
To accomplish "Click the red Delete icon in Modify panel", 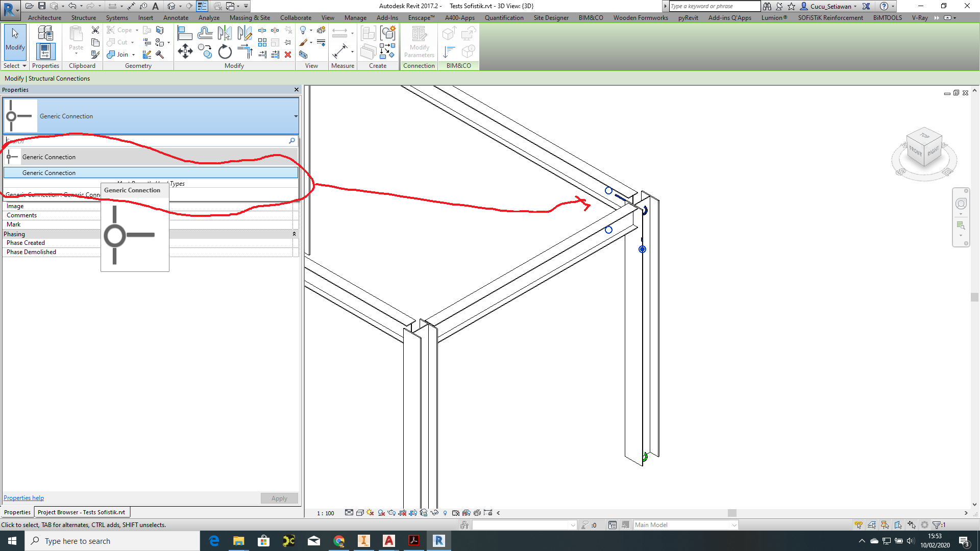I will [288, 55].
